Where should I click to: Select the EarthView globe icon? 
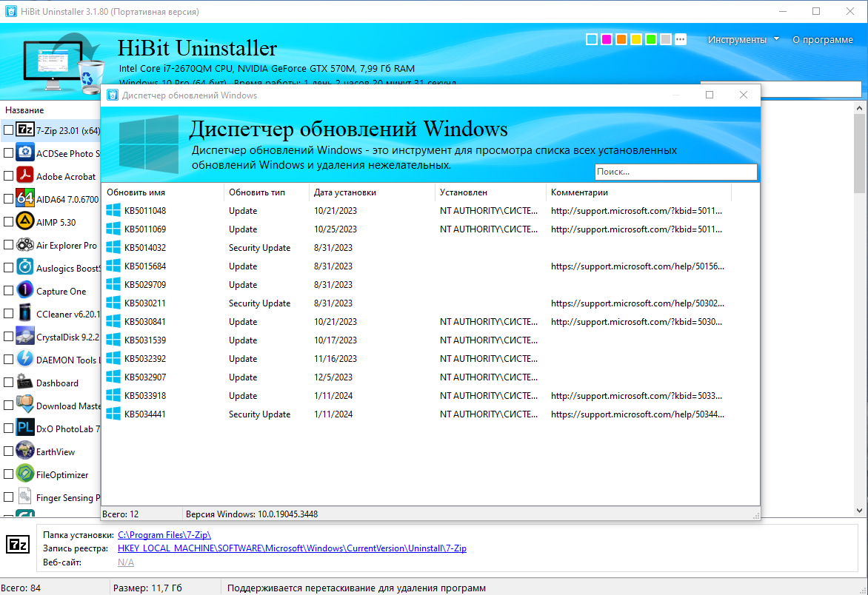[x=25, y=451]
